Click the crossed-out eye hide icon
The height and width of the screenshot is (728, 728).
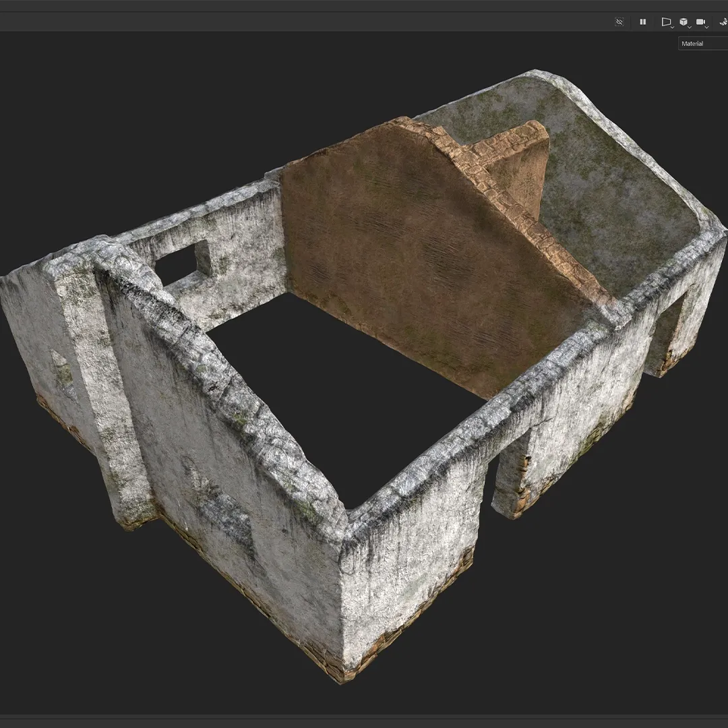tap(619, 22)
